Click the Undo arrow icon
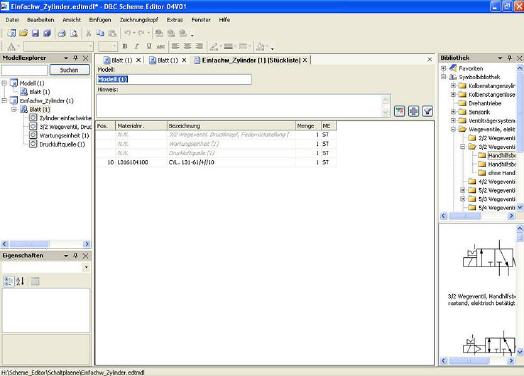This screenshot has width=524, height=376. [127, 33]
